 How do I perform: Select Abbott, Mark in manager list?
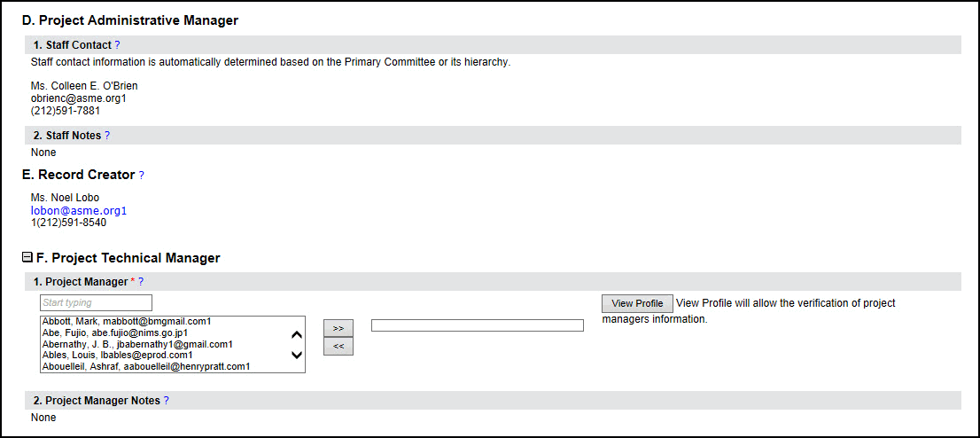coord(127,322)
